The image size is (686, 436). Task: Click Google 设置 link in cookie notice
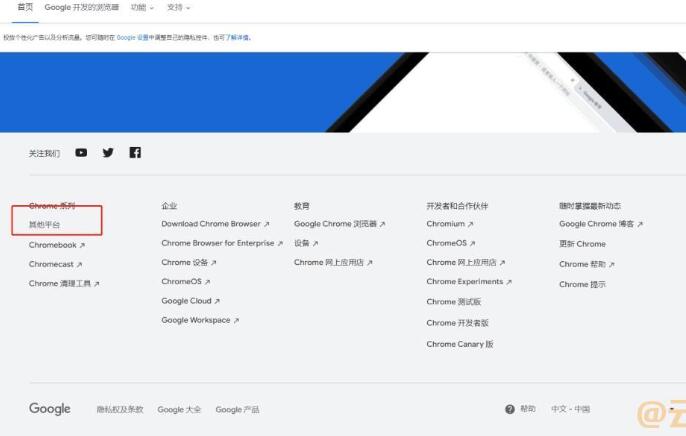click(x=133, y=38)
